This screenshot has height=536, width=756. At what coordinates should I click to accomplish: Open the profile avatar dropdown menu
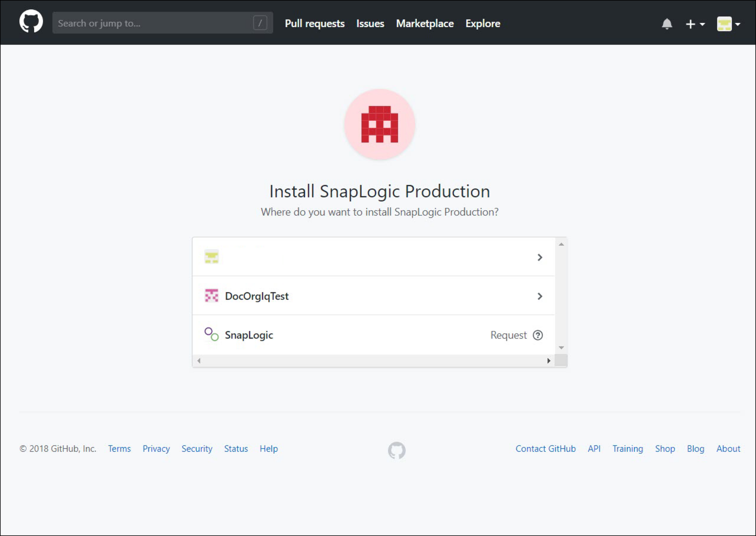(x=728, y=24)
